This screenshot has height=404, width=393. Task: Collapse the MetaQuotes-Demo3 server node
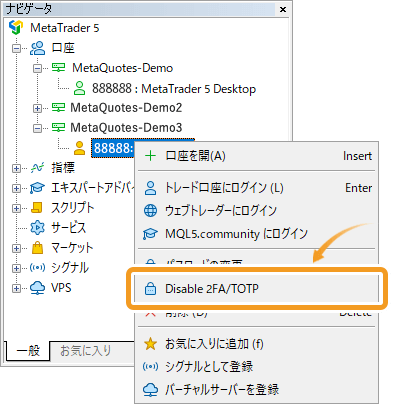point(37,128)
